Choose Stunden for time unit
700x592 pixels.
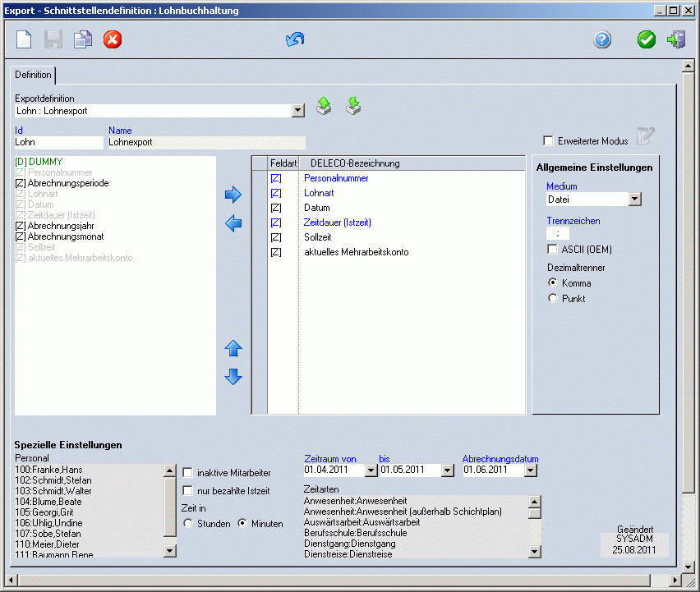click(188, 523)
